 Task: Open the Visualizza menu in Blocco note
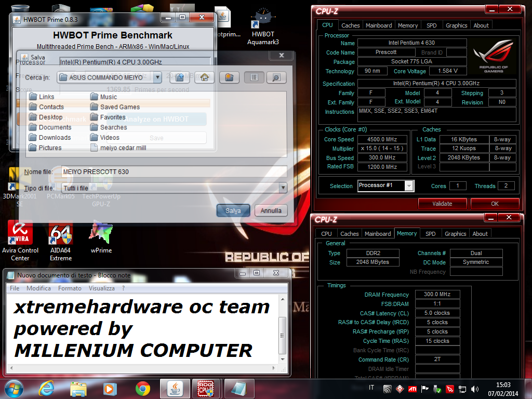(x=102, y=288)
